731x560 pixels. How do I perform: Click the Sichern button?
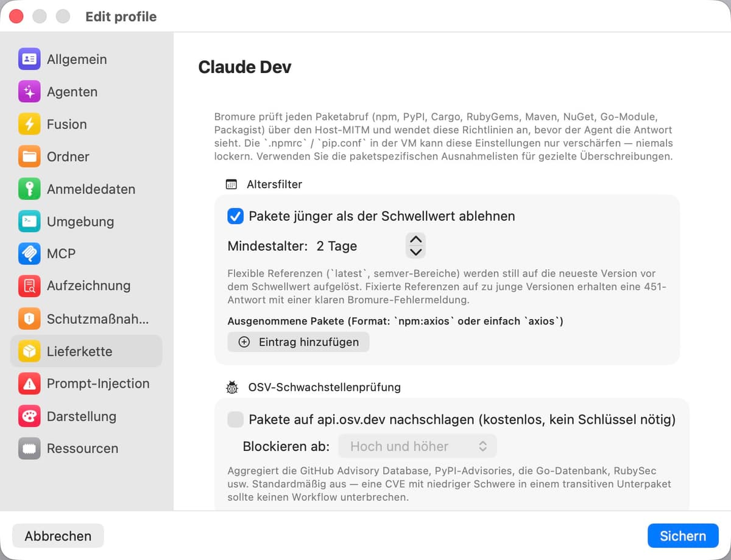(x=683, y=536)
